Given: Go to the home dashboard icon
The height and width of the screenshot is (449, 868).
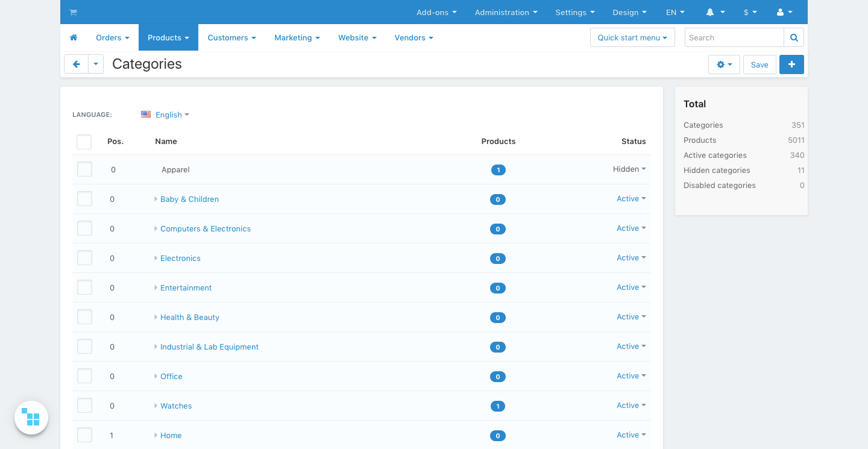Looking at the screenshot, I should point(74,37).
